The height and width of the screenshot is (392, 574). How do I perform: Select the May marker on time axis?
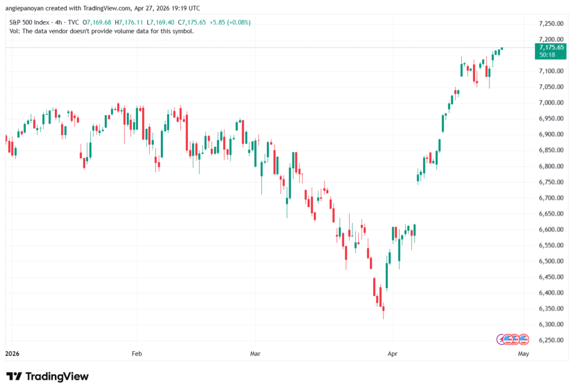click(x=524, y=353)
